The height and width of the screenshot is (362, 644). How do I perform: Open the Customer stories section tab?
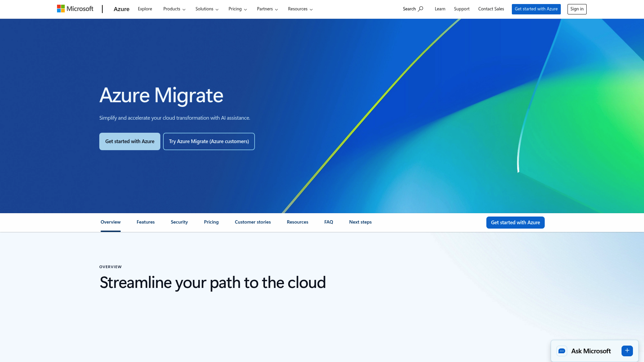coord(253,222)
